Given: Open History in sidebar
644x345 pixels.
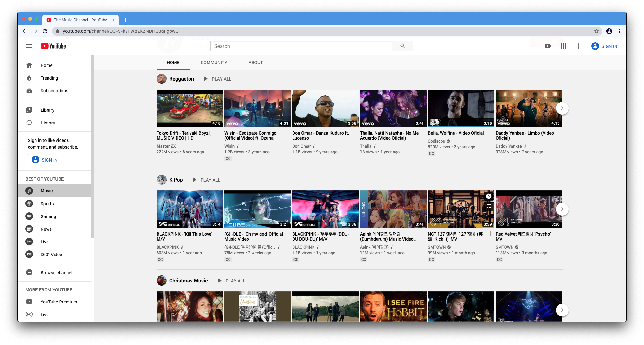Looking at the screenshot, I should click(x=55, y=123).
